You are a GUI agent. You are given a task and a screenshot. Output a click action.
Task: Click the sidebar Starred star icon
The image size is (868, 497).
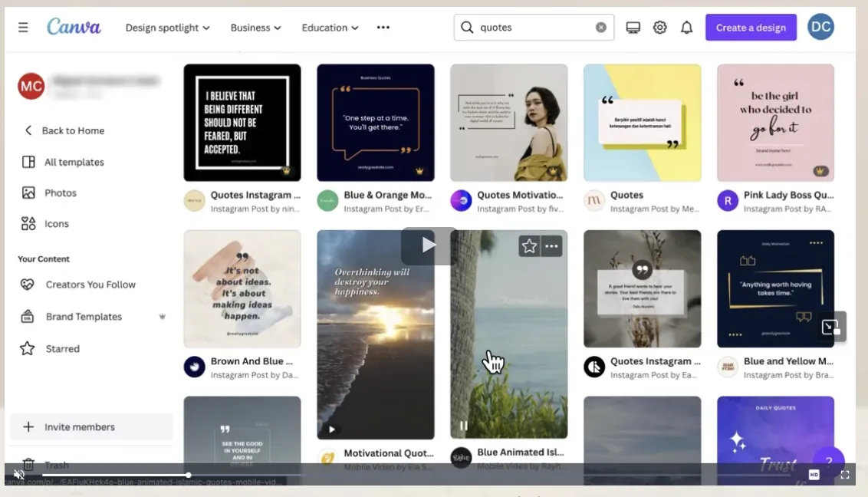coord(27,348)
